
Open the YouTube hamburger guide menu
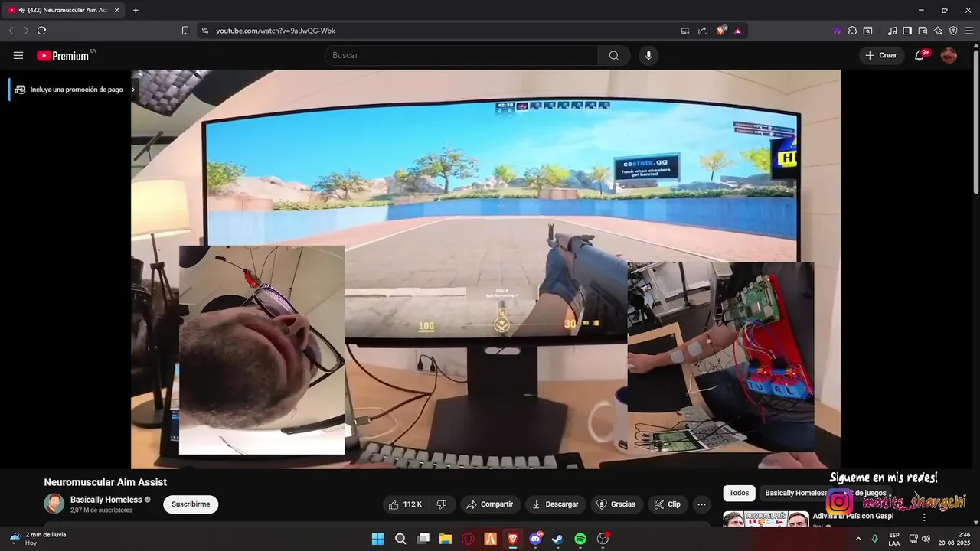coord(18,55)
